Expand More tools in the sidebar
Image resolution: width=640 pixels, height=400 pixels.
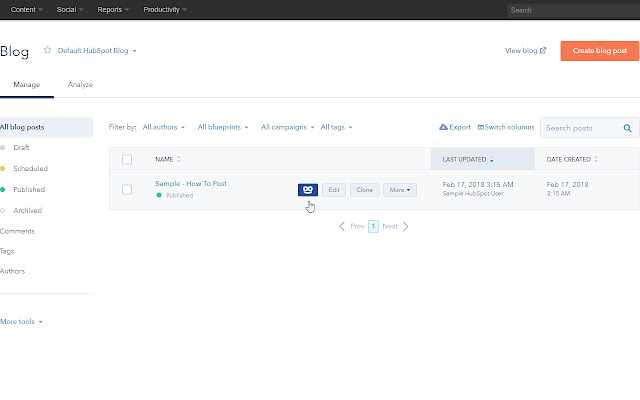(21, 322)
